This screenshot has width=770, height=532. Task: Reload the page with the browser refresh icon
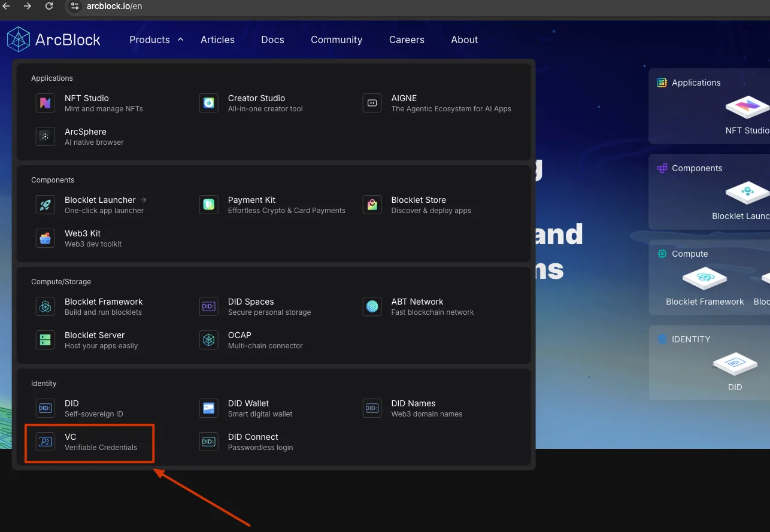(x=49, y=6)
